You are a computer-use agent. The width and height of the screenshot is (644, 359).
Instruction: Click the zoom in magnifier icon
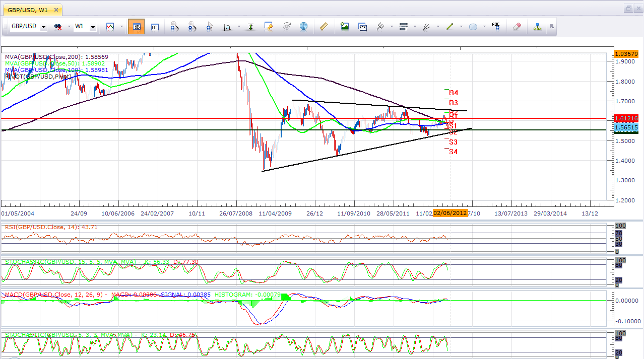click(174, 27)
